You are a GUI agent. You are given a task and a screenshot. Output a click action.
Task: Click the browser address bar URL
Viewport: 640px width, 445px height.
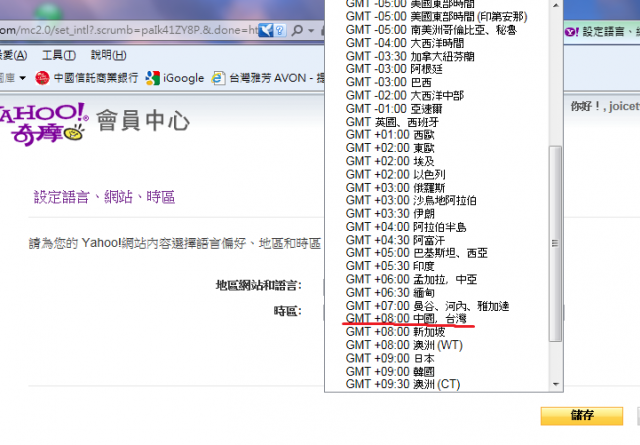tap(129, 30)
